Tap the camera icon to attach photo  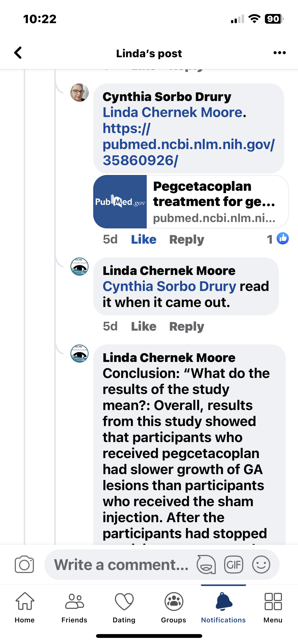pos(24,564)
